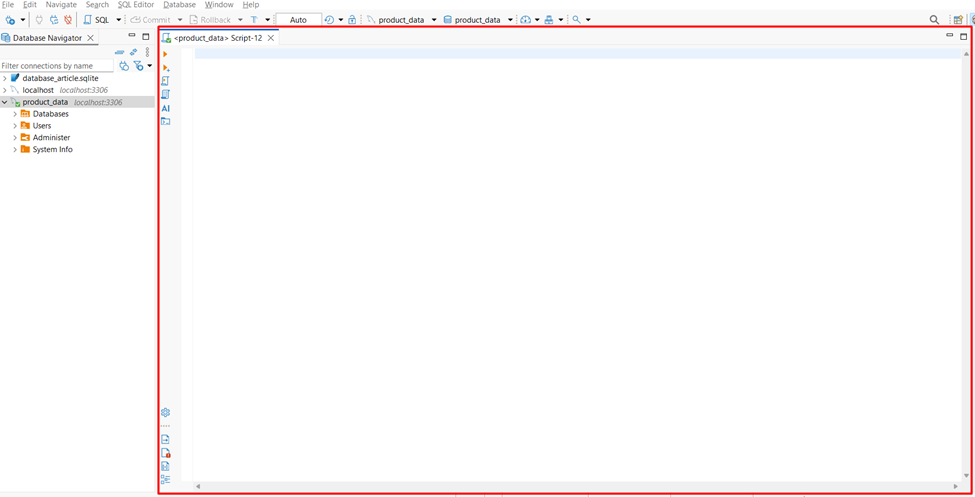Click the New Connection plug icon
Viewport: 975px width, 497px height.
pos(10,20)
